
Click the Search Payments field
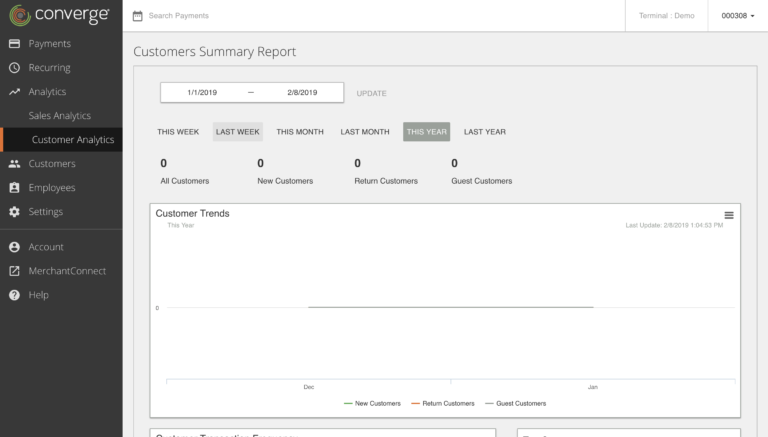click(x=179, y=16)
